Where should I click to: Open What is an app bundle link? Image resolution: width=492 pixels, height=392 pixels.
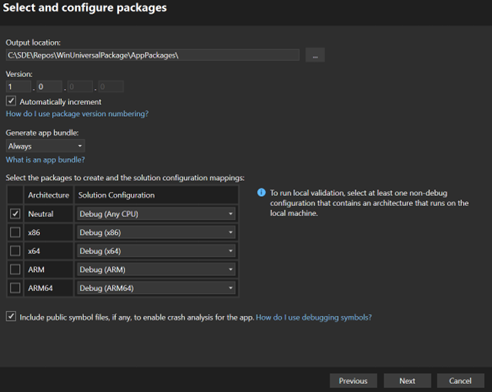click(x=45, y=160)
